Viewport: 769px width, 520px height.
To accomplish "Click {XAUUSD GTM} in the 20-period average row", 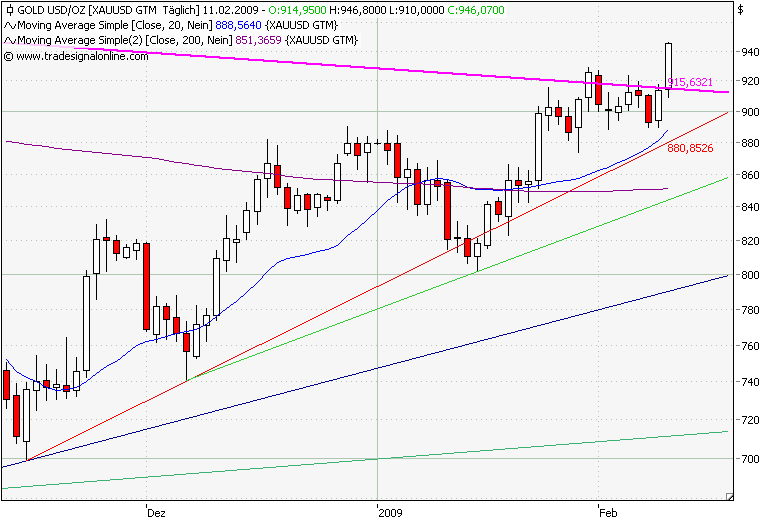I will pos(302,25).
